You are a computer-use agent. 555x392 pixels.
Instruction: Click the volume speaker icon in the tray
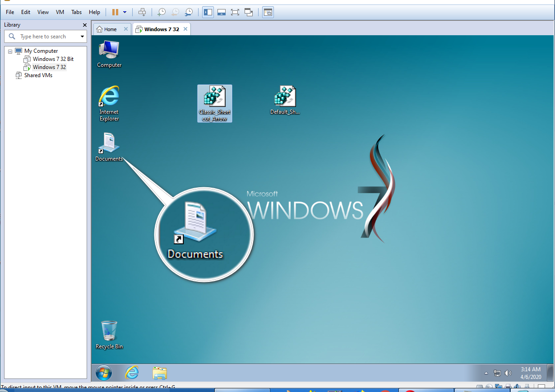[x=508, y=373]
